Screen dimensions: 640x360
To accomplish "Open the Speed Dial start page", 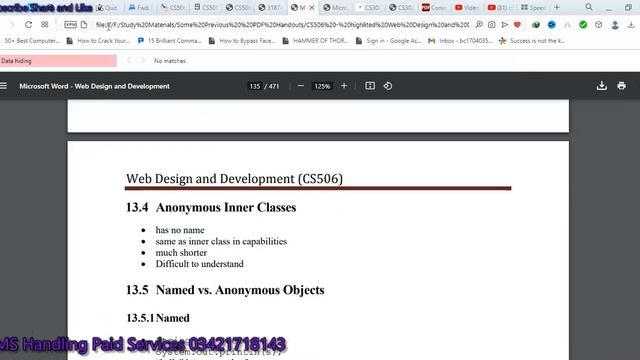I will click(44, 24).
